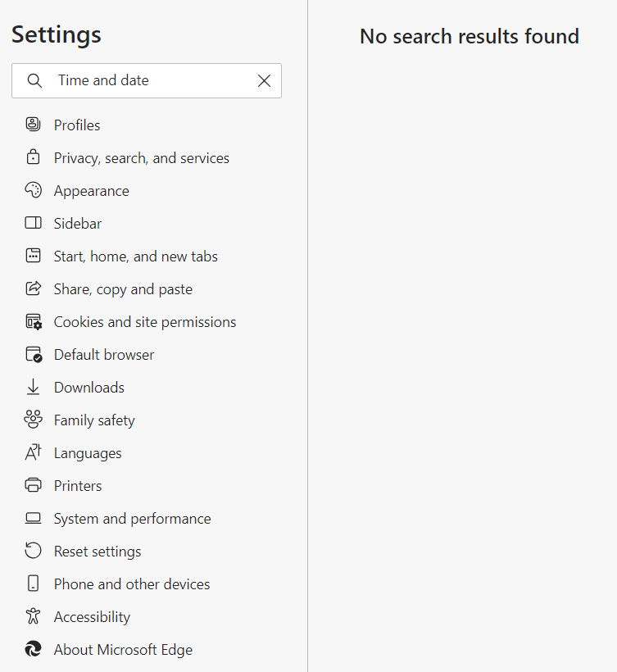Click the Sidebar panel icon
Image resolution: width=617 pixels, height=672 pixels.
[x=33, y=223]
